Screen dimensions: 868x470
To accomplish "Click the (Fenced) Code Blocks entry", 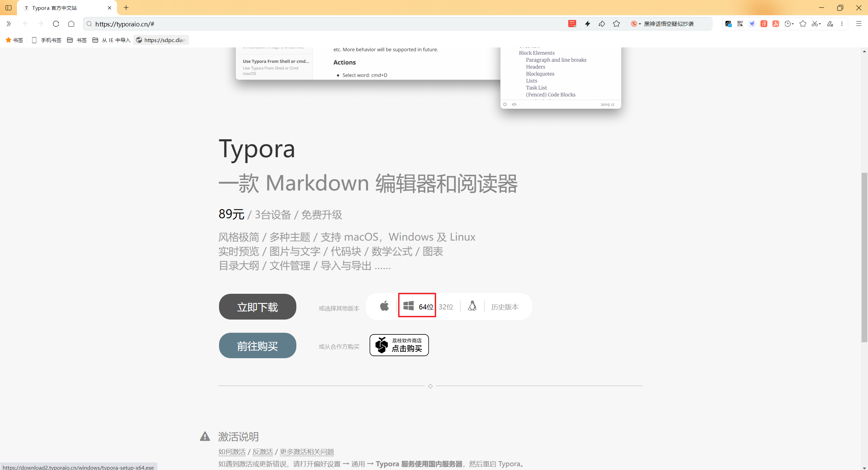I will (x=551, y=95).
